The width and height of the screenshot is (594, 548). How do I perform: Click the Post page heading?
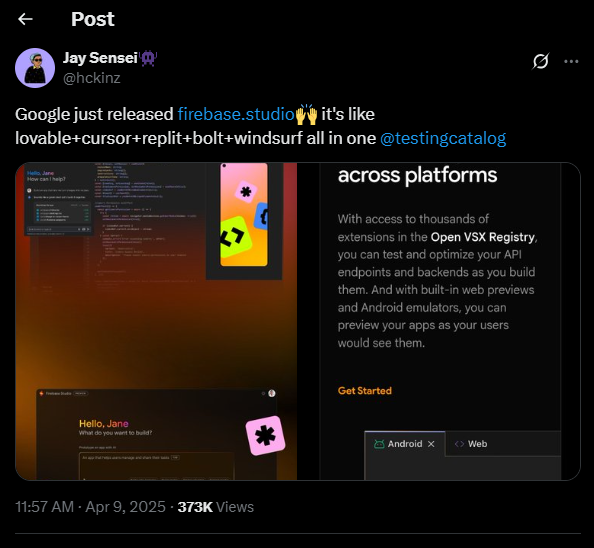click(x=92, y=19)
